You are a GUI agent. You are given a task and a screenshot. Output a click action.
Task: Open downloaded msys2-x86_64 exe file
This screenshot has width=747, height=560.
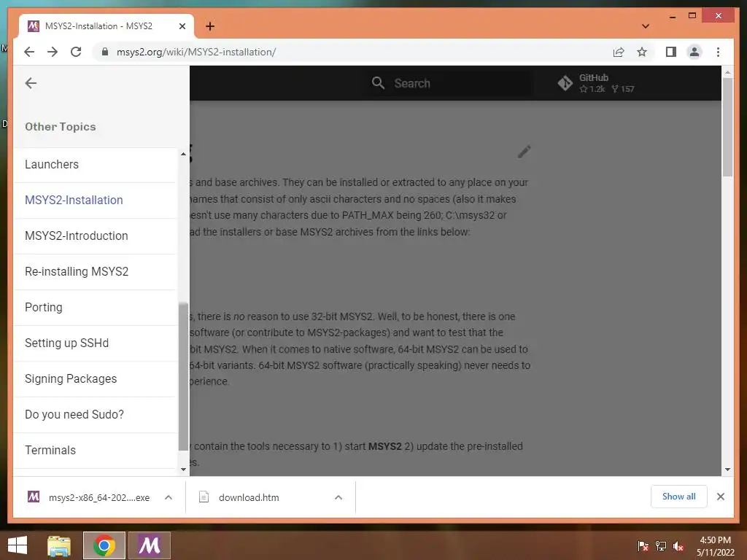[x=88, y=497]
